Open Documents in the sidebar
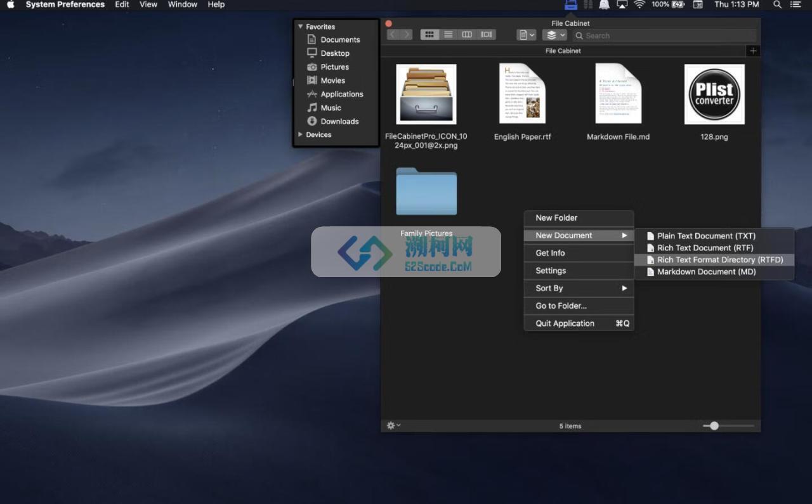This screenshot has height=504, width=812. point(340,39)
